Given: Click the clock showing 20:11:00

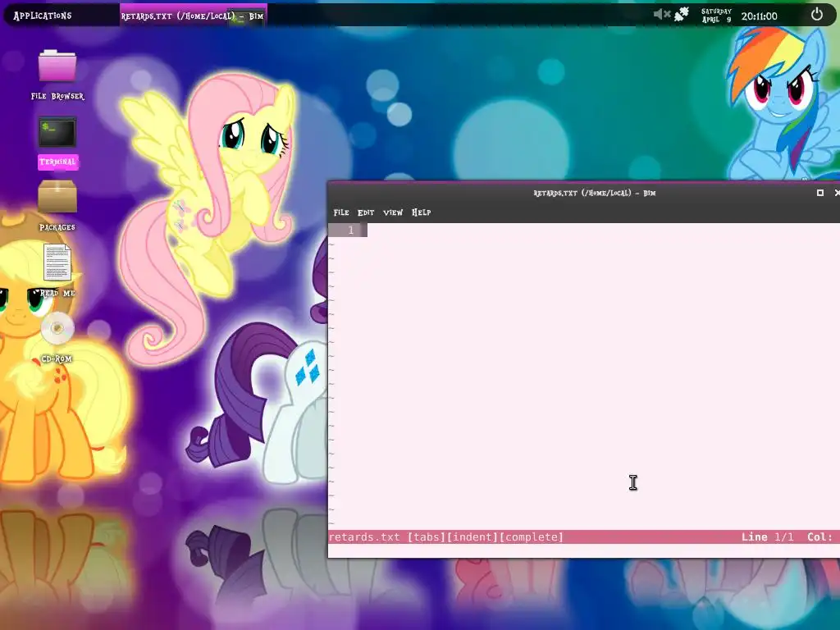Looking at the screenshot, I should tap(759, 16).
